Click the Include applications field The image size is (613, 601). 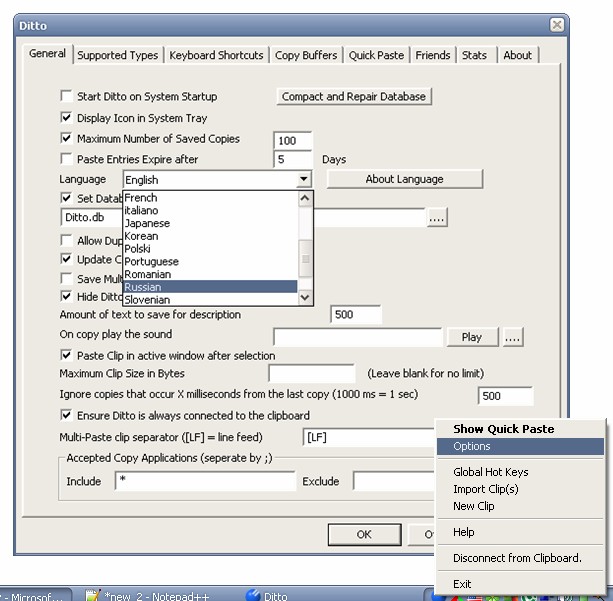pyautogui.click(x=205, y=481)
